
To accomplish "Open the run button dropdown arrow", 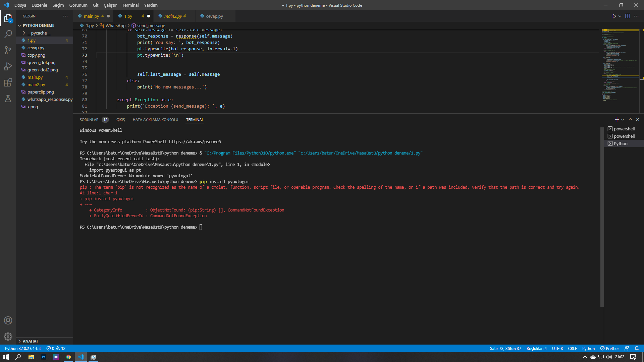I will [620, 16].
